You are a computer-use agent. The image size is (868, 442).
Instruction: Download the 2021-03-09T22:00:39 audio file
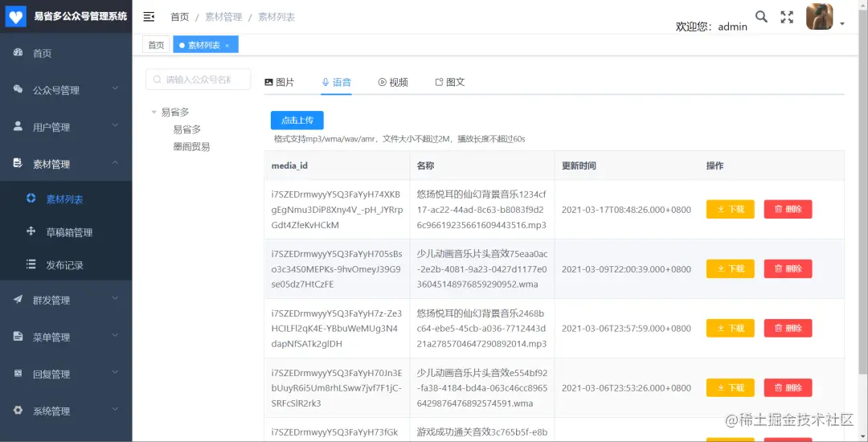tap(730, 269)
